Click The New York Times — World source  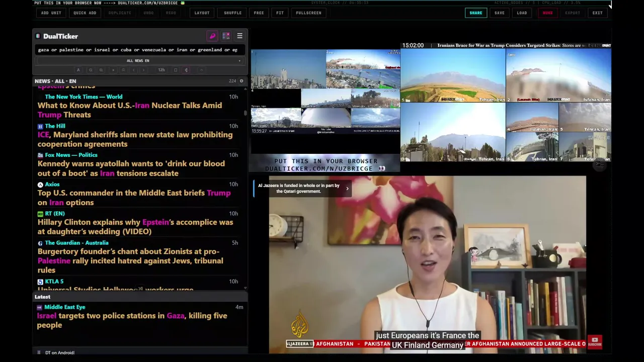pyautogui.click(x=84, y=97)
